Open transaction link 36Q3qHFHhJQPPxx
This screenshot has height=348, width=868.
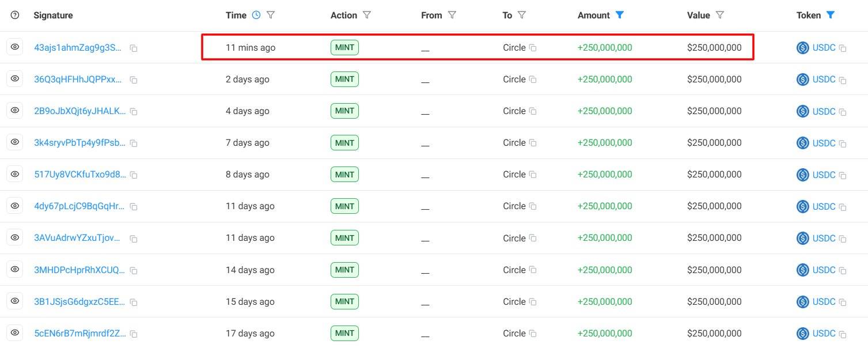click(78, 80)
